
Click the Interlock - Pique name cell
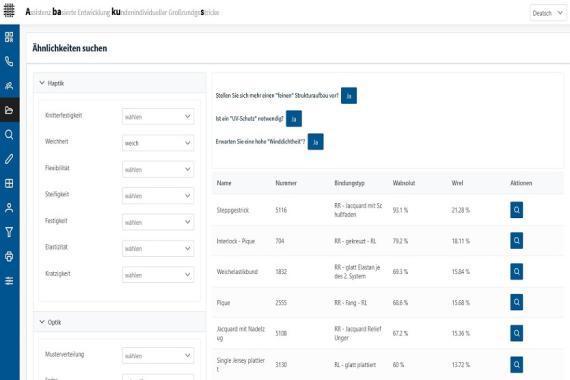(236, 241)
